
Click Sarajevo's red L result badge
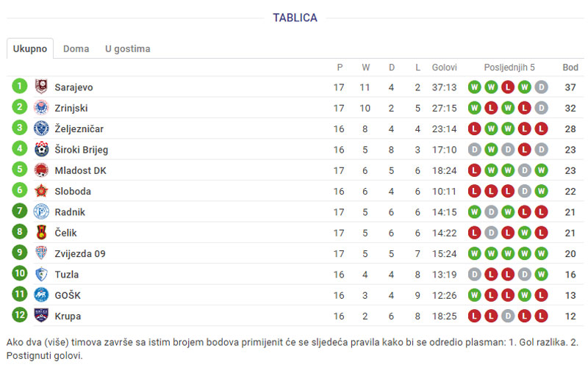508,87
